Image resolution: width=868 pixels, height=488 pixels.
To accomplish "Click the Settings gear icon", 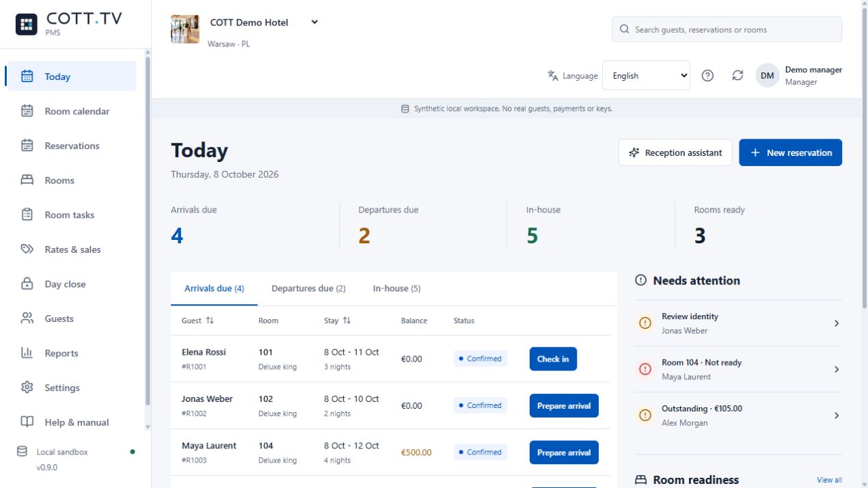I will [27, 388].
